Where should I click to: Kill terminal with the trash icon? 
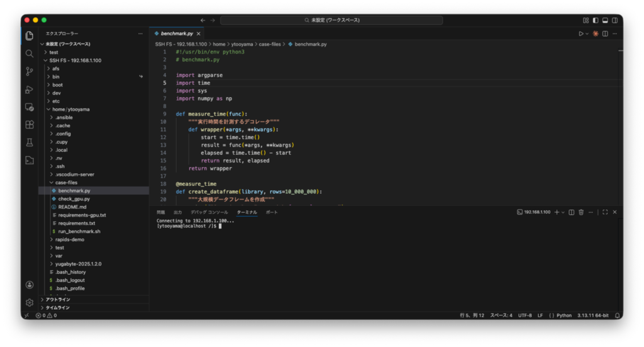581,212
